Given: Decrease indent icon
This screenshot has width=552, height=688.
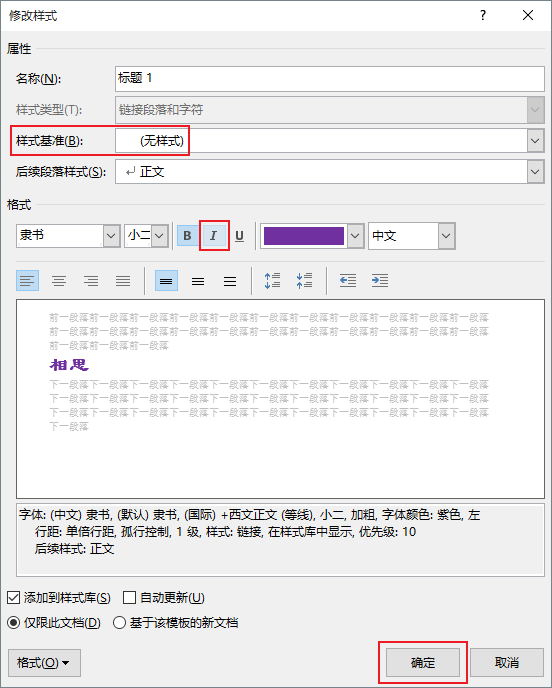Looking at the screenshot, I should pos(348,280).
